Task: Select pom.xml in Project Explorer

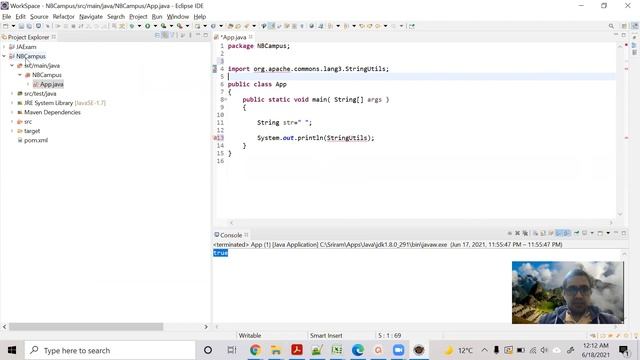Action: [36, 140]
